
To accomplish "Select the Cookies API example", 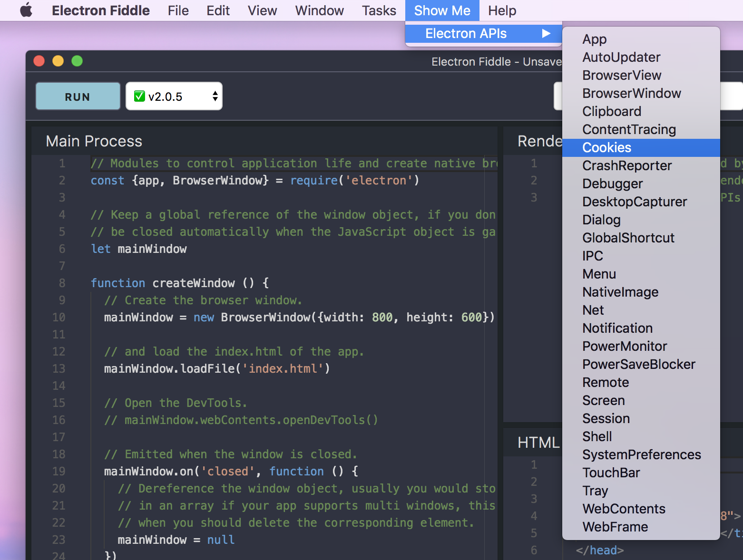I will pyautogui.click(x=606, y=147).
